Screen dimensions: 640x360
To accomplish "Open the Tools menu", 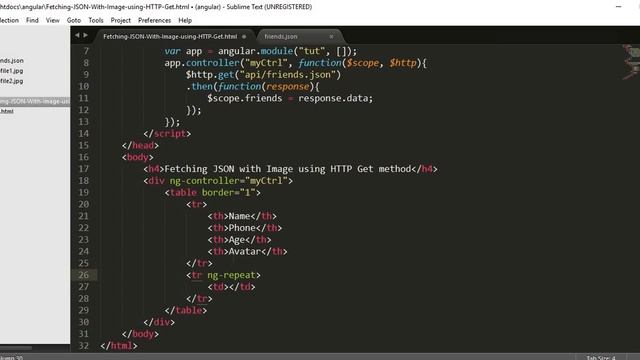I will (x=96, y=20).
